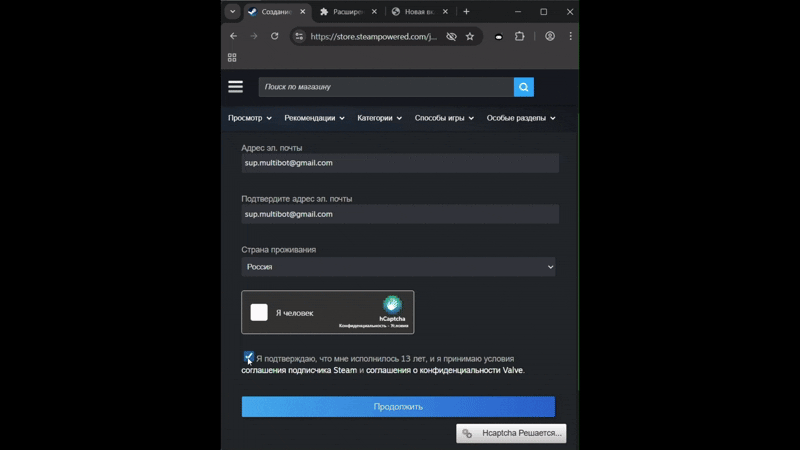Close the 'Расширения' tab
Screen dimensions: 800x450
coord(374,12)
